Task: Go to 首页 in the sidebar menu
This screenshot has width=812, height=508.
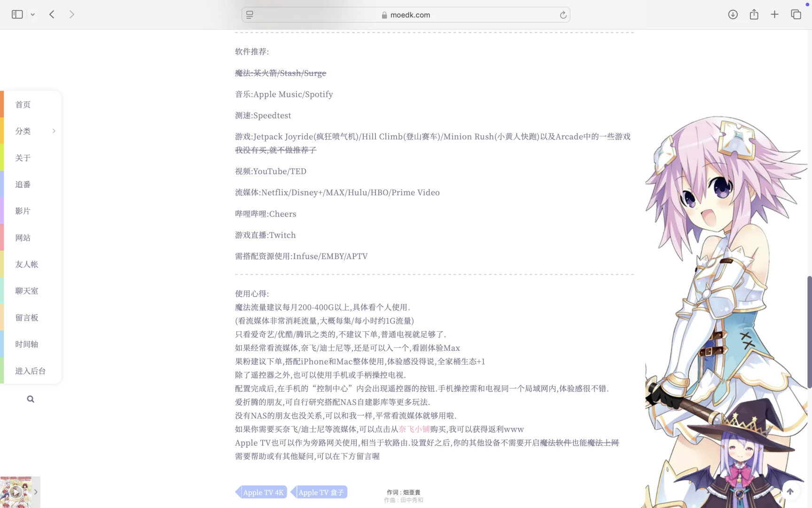Action: 23,104
